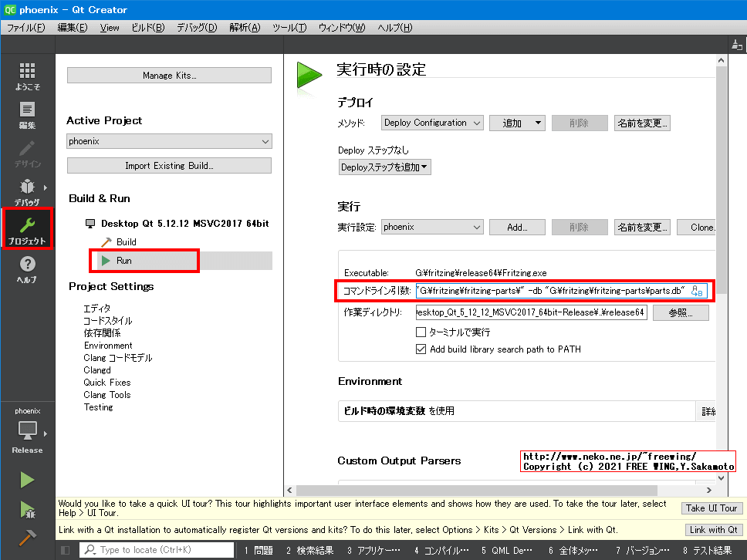This screenshot has width=747, height=560.
Task: Click Import Existing Build... button
Action: [169, 166]
